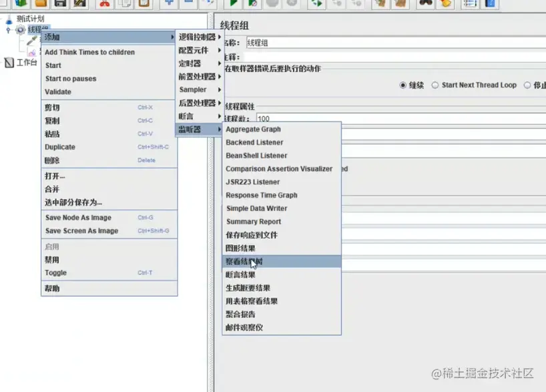Click the workbench icon beside 工作台
Image resolution: width=546 pixels, height=392 pixels.
(x=9, y=63)
